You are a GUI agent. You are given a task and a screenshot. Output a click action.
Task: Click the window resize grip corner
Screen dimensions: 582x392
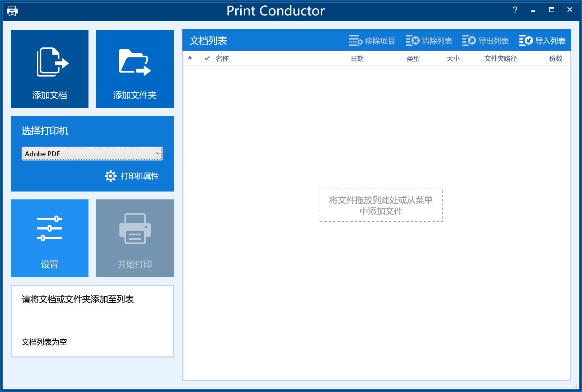coord(576,386)
